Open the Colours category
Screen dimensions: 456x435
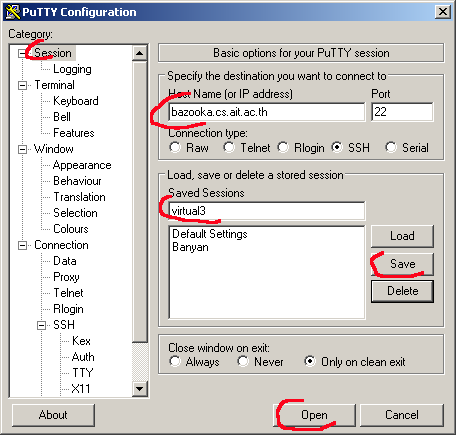tap(71, 229)
